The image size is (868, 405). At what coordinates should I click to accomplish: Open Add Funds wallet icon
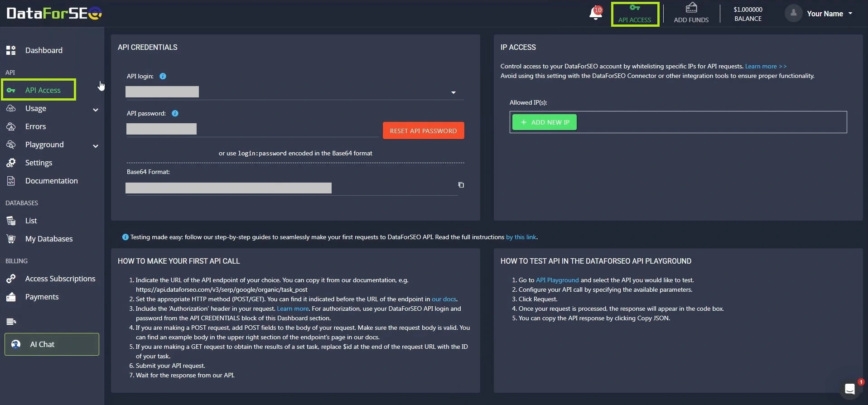(691, 7)
